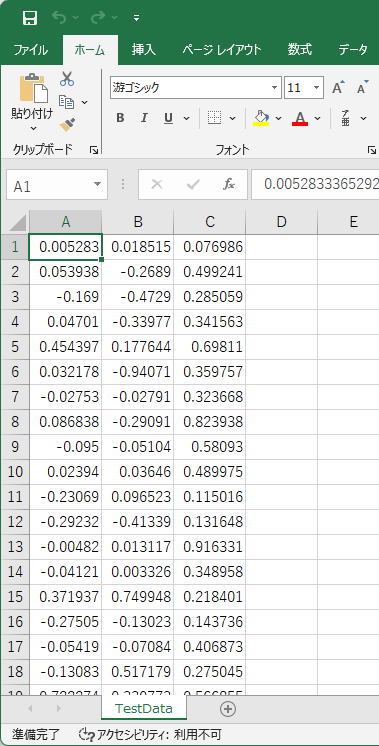
Task: Toggle Underline formatting
Action: point(168,118)
